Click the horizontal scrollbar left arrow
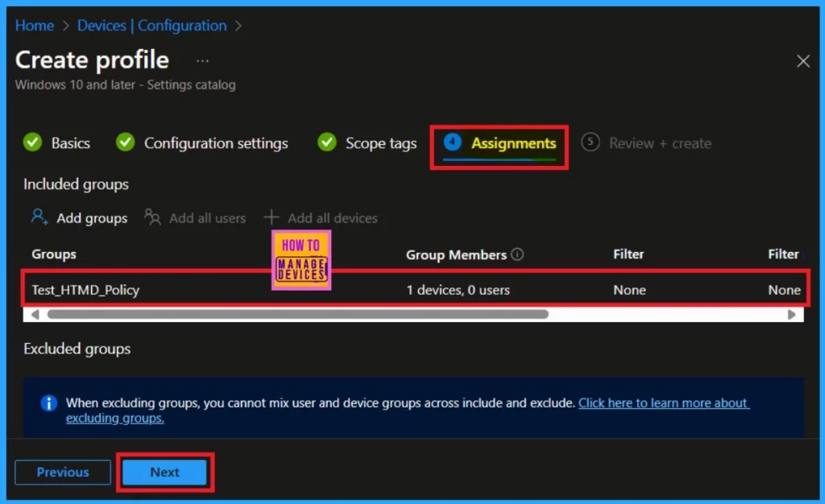 [35, 314]
